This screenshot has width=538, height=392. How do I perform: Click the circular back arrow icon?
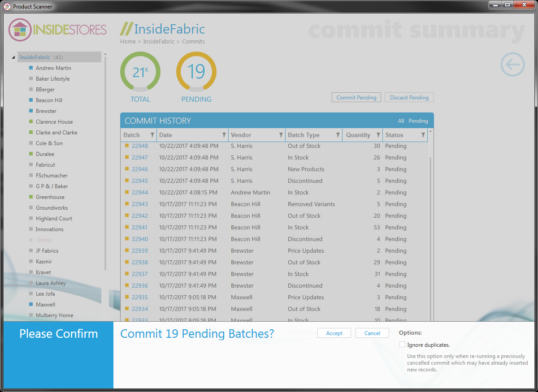[512, 65]
